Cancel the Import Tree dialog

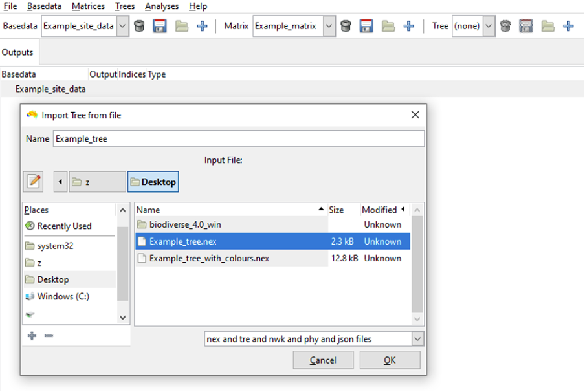[x=323, y=360]
